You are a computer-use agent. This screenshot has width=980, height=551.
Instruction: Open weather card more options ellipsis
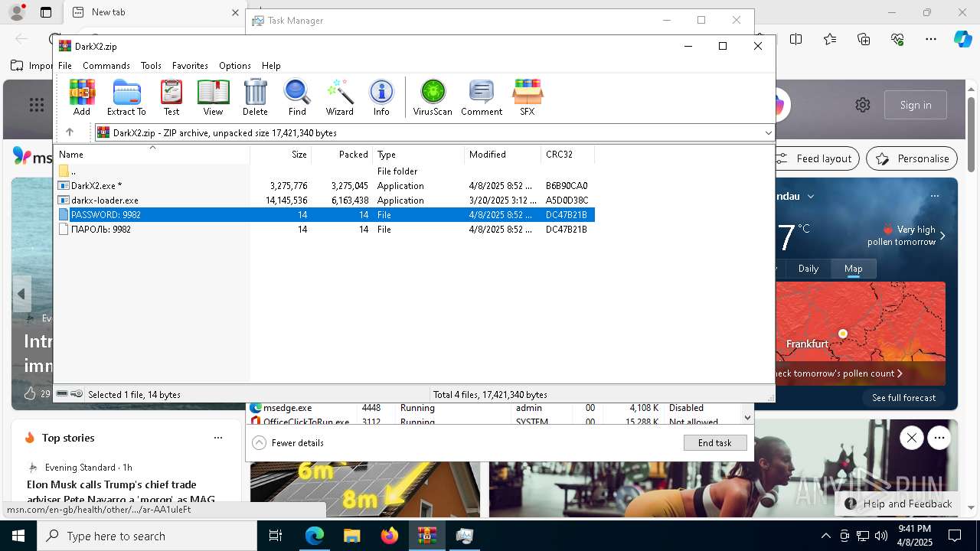(935, 196)
